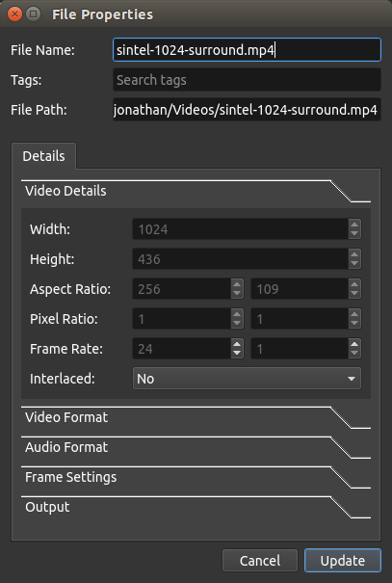392x583 pixels.
Task: Expand the Output section
Action: click(x=196, y=507)
